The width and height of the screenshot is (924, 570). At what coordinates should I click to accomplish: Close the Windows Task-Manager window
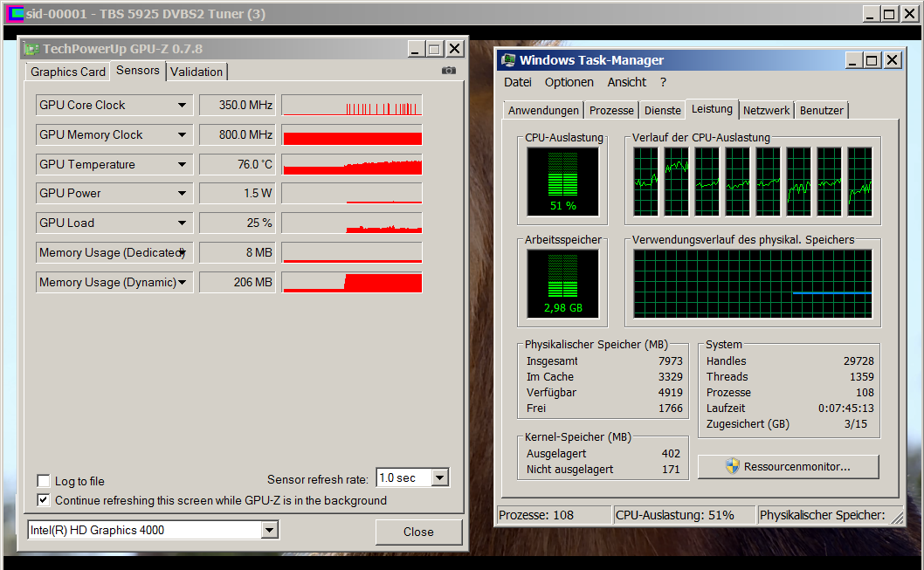pyautogui.click(x=893, y=60)
